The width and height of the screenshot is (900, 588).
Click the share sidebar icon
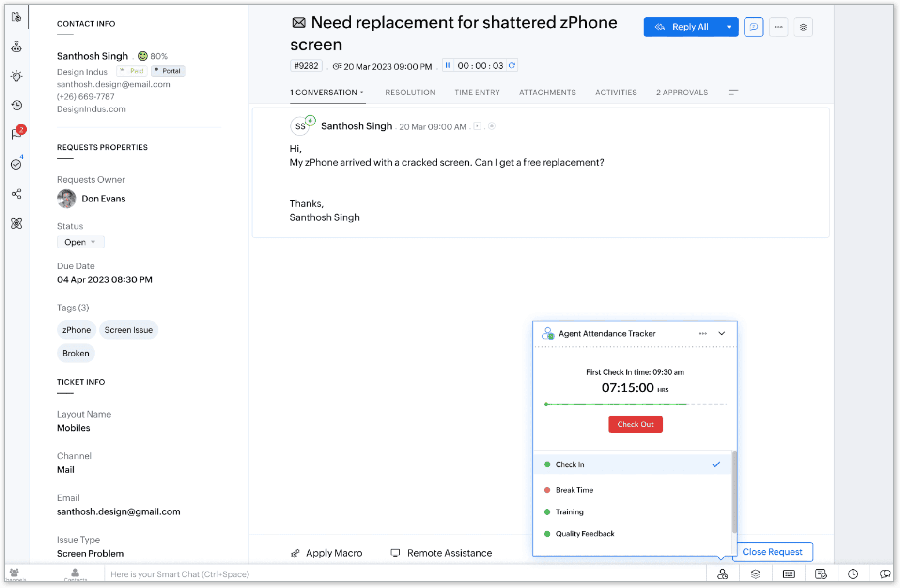16,194
